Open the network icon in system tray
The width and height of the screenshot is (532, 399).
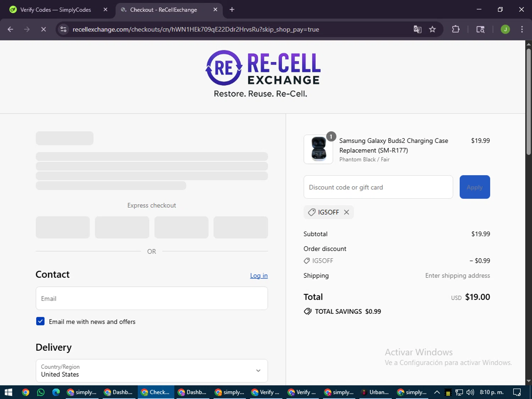459,392
